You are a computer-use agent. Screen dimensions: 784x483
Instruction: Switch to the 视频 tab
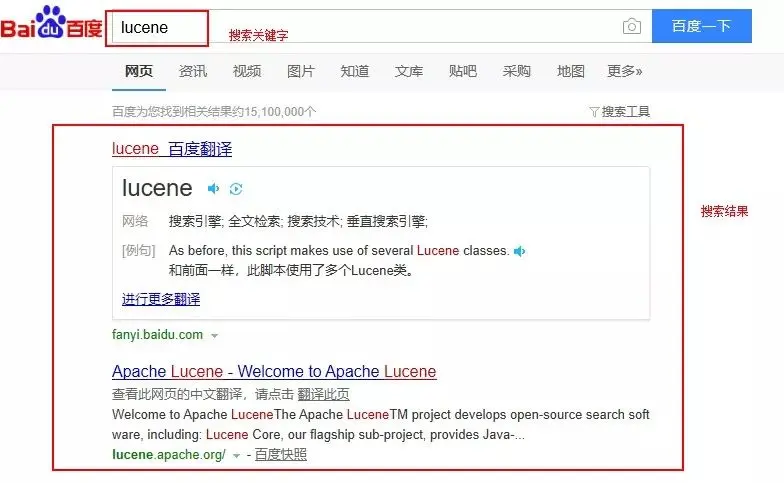pos(247,71)
